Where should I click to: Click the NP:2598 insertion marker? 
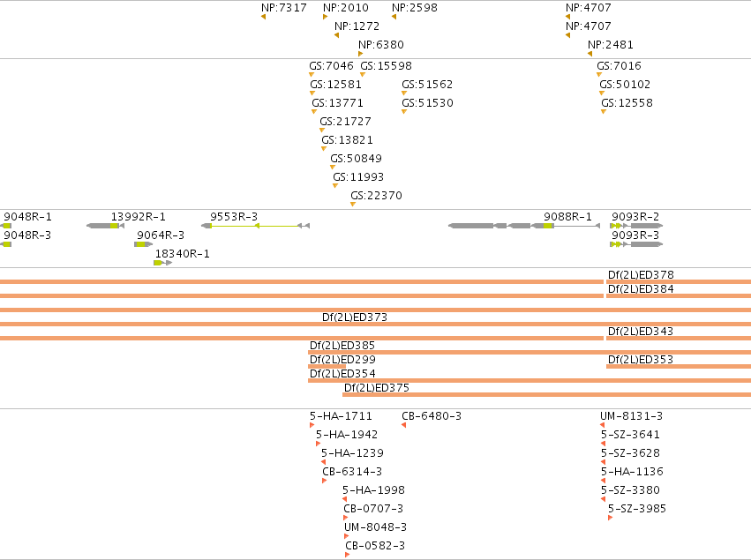(394, 17)
